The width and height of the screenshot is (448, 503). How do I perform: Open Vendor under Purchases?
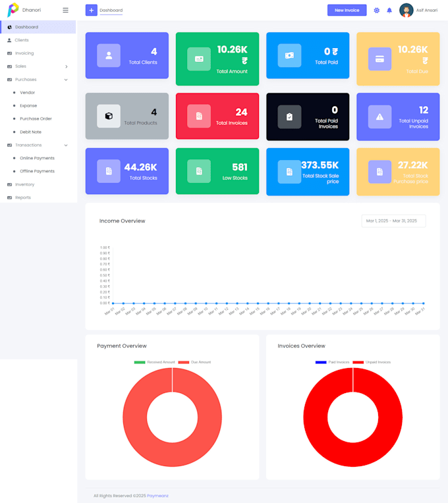pos(27,93)
